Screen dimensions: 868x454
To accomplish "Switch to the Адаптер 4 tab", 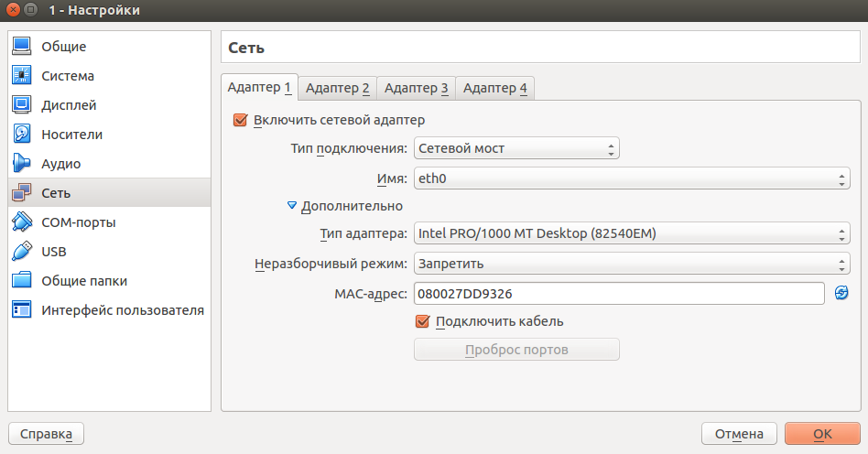I will (494, 88).
